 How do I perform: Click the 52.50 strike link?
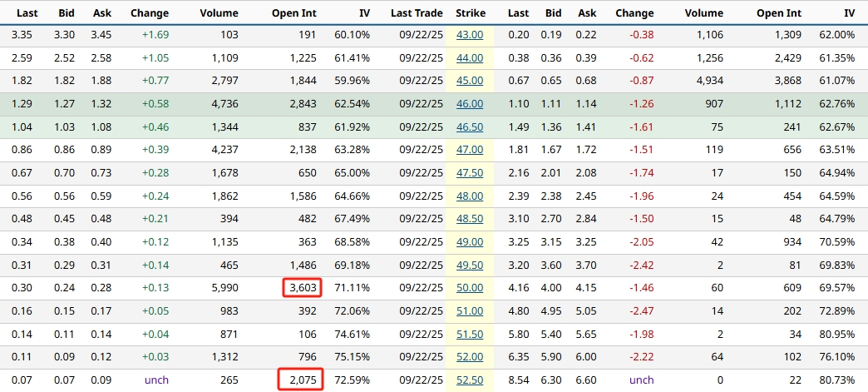469,380
